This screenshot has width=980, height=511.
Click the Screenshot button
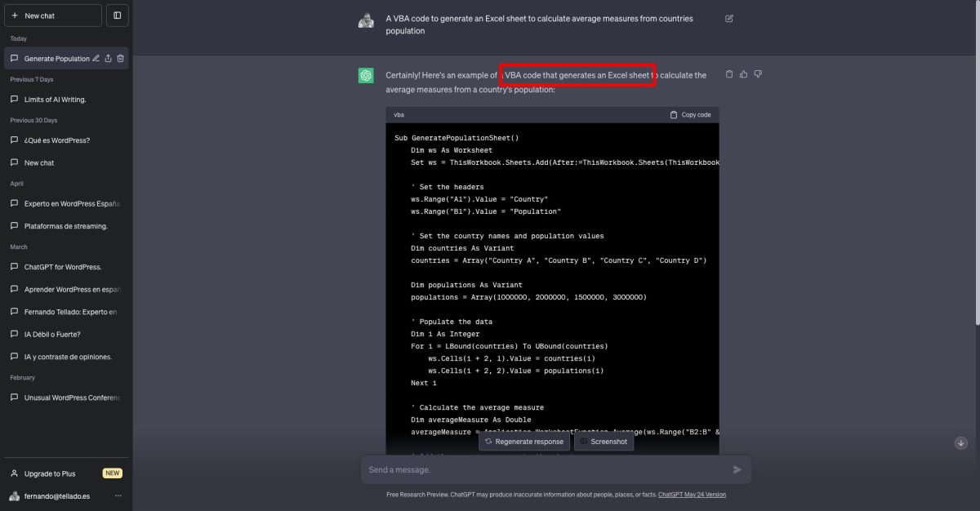click(x=604, y=442)
